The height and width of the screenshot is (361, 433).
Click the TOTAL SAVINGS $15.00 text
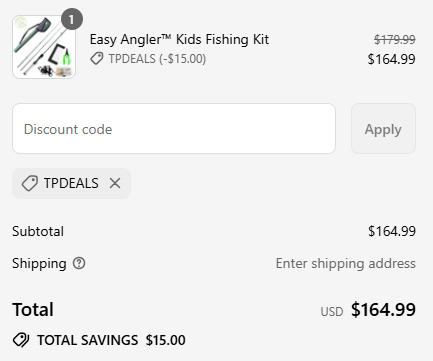(111, 340)
